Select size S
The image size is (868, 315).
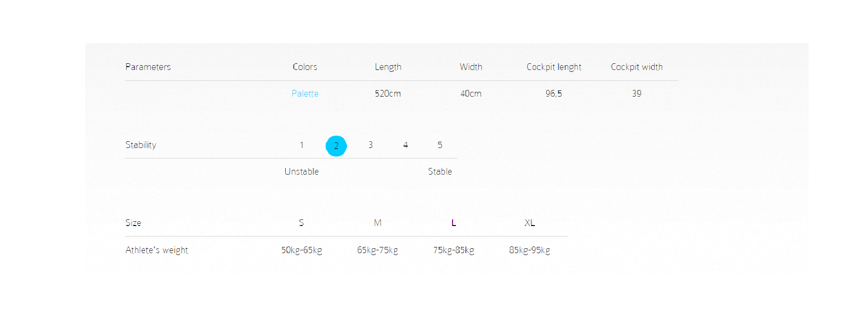[x=301, y=223]
